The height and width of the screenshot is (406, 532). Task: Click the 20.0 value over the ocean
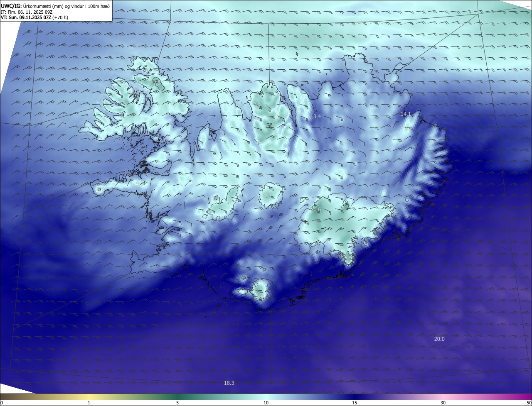coord(439,339)
